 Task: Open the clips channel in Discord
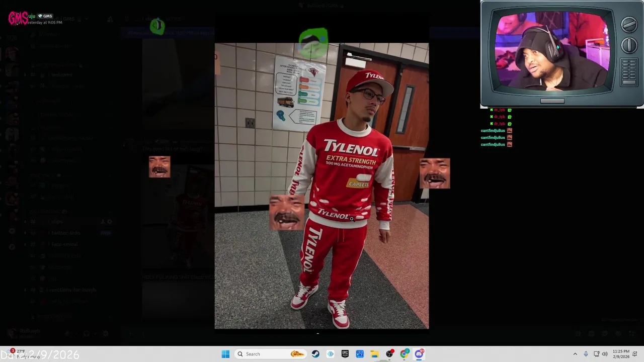[57, 221]
